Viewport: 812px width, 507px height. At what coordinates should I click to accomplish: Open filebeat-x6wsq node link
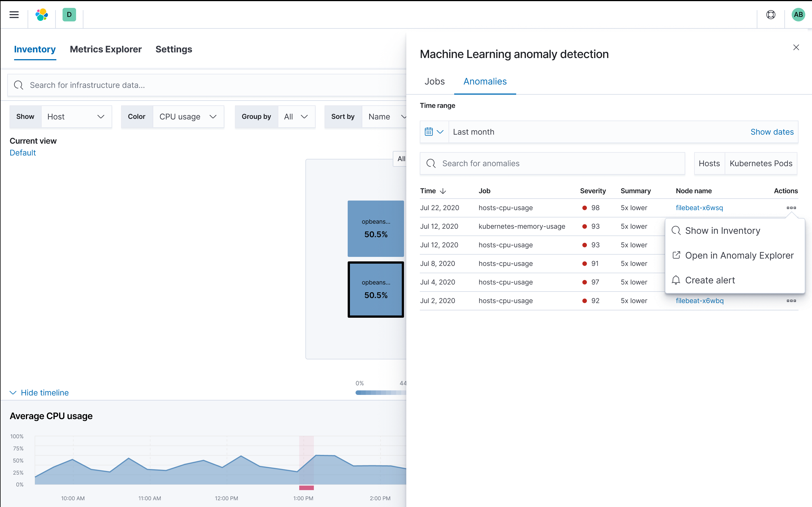coord(699,208)
